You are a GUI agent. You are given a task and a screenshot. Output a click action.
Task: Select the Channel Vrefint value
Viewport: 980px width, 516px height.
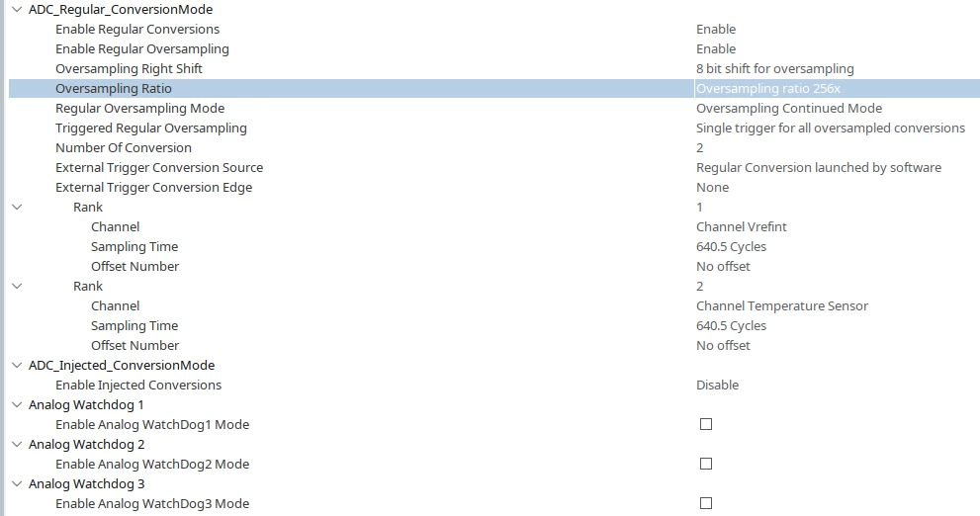(742, 226)
